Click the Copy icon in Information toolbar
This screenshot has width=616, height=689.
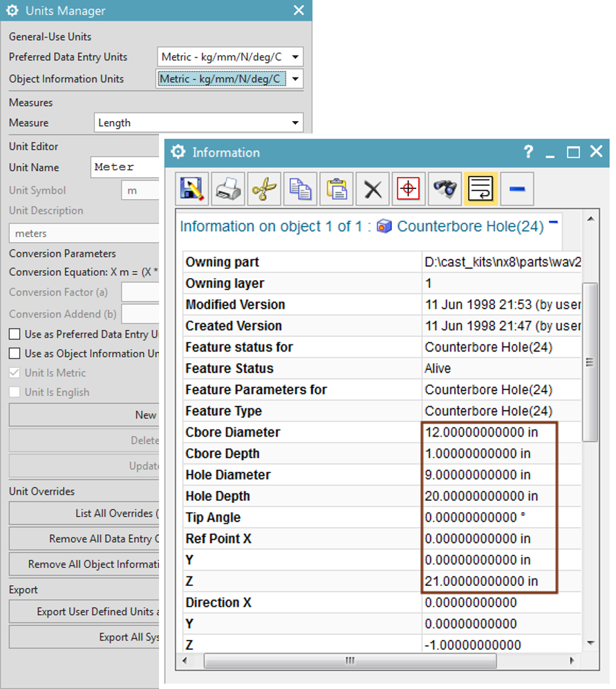coord(300,190)
